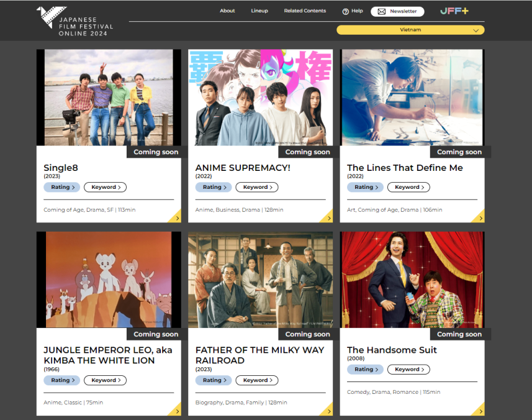Open Keyword for The Lines That Define Me
Screen dimensions: 532x420
point(408,187)
